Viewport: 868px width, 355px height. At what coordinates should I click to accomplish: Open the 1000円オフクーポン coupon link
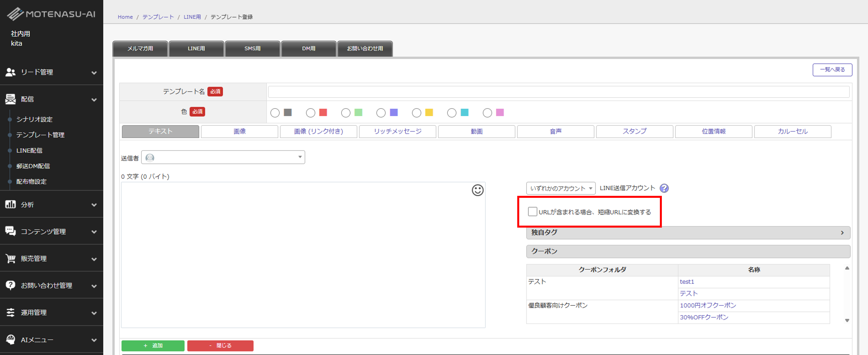point(708,305)
